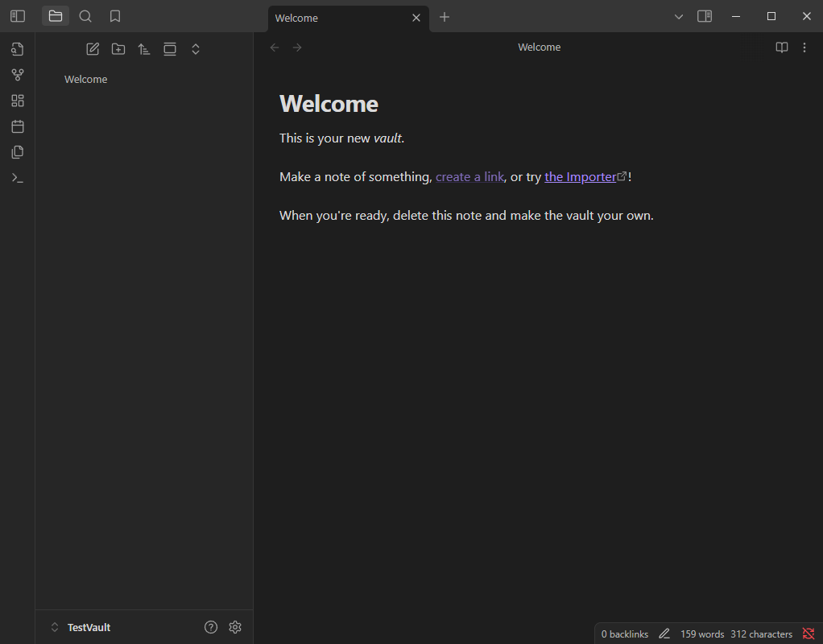Open the Search panel icon

(x=85, y=16)
